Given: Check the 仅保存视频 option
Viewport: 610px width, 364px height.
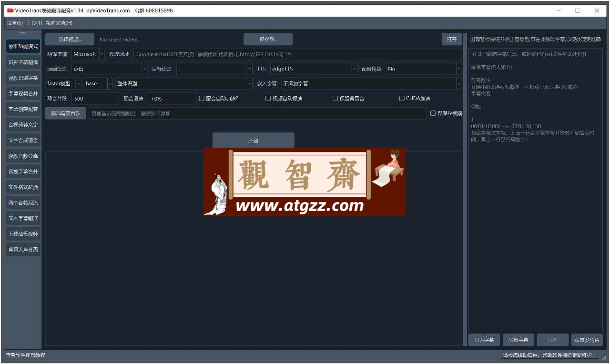Looking at the screenshot, I should coord(446,113).
